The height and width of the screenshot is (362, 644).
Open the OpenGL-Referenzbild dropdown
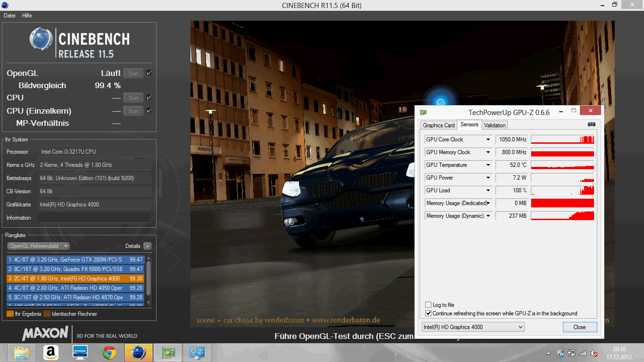(39, 246)
